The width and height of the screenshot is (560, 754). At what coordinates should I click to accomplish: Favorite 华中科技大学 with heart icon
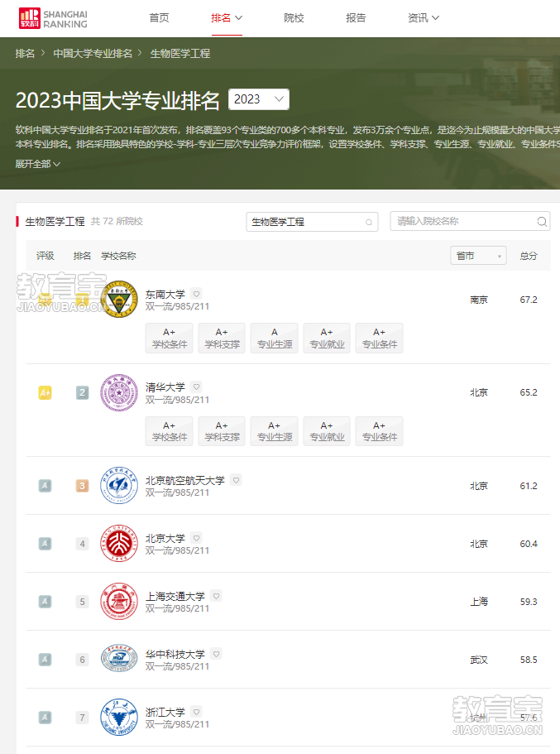point(217,654)
